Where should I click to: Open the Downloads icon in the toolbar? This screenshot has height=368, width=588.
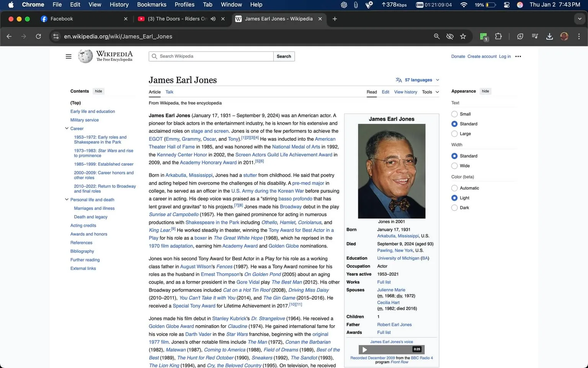pos(550,36)
